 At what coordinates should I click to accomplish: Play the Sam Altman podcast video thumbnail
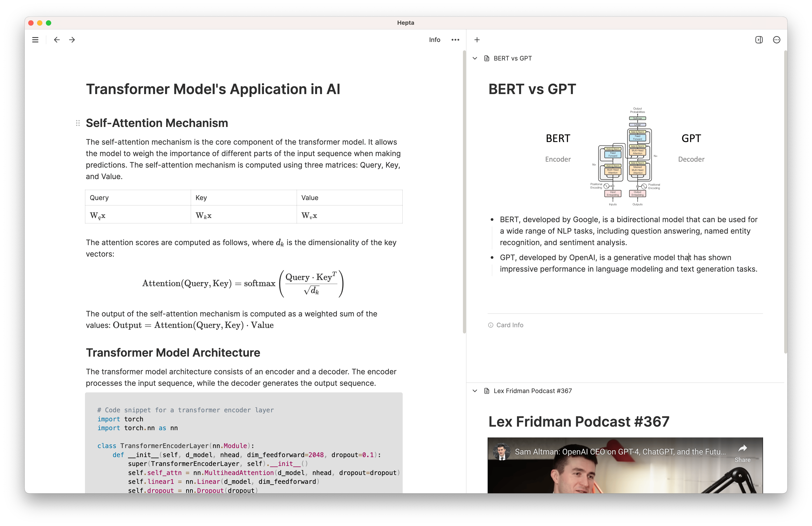(625, 465)
